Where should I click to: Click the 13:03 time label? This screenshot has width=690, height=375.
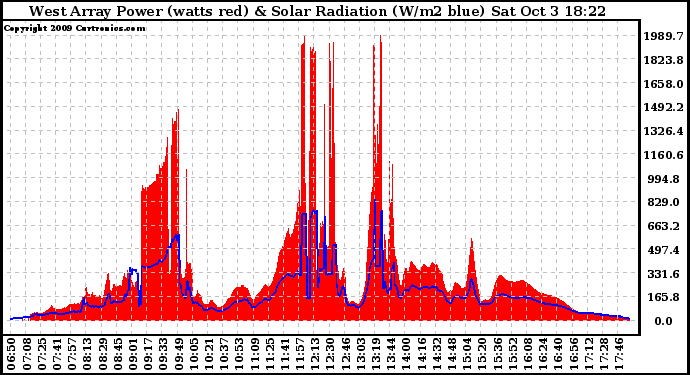(x=361, y=354)
